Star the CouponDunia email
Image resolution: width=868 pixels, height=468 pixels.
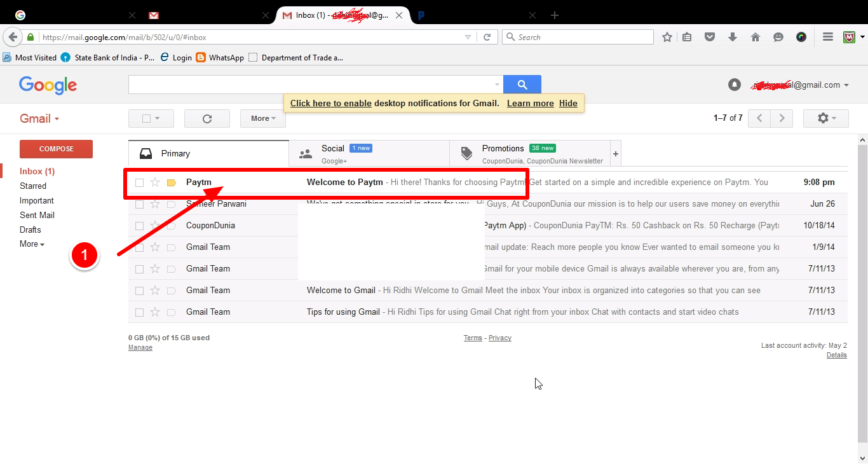155,226
